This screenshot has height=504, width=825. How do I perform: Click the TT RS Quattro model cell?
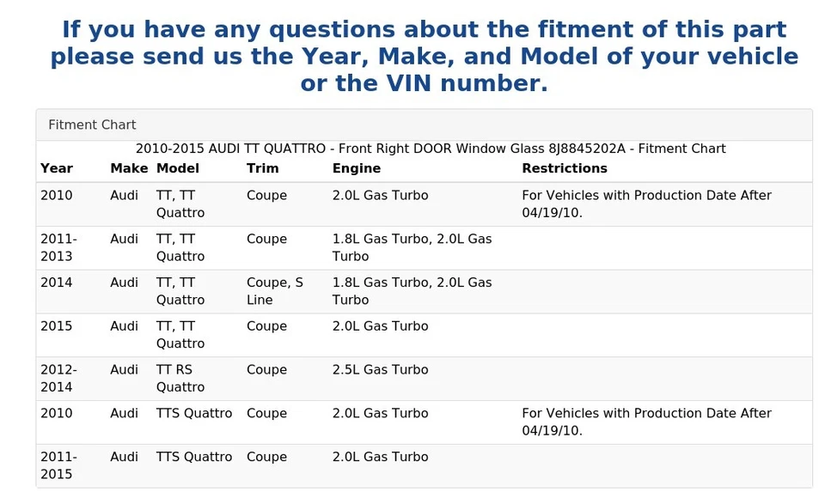coord(180,379)
